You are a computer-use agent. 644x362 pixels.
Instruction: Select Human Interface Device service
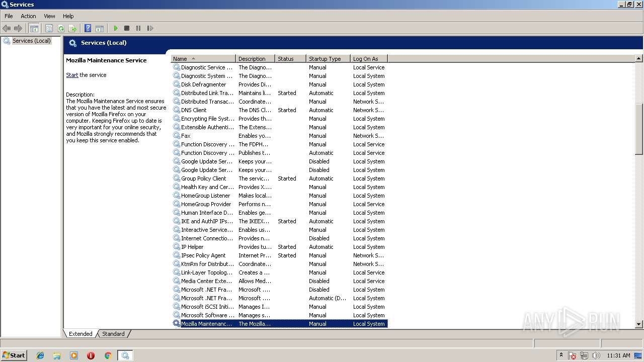[279, 213]
